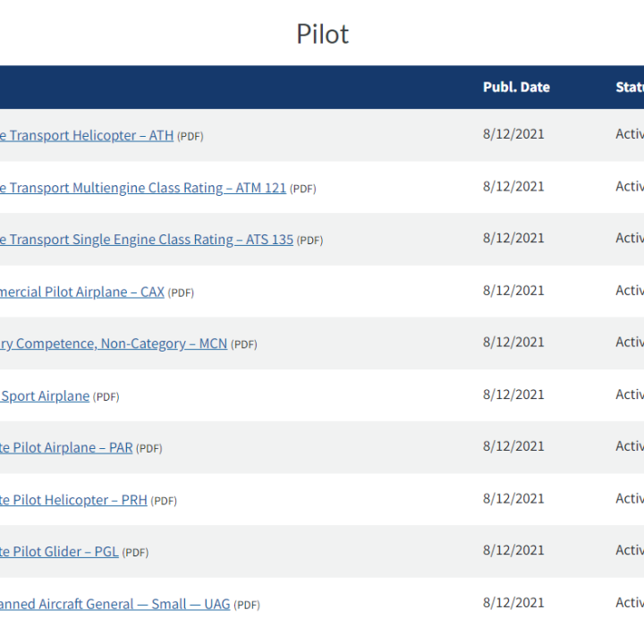
Task: Open the Pilot Glider – PGL link
Action: pos(59,552)
